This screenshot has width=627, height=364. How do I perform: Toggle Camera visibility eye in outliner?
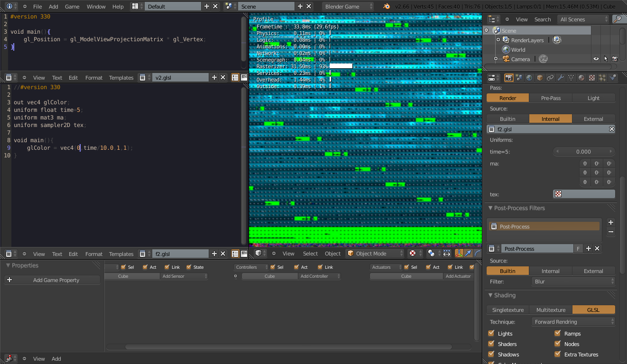pos(596,59)
